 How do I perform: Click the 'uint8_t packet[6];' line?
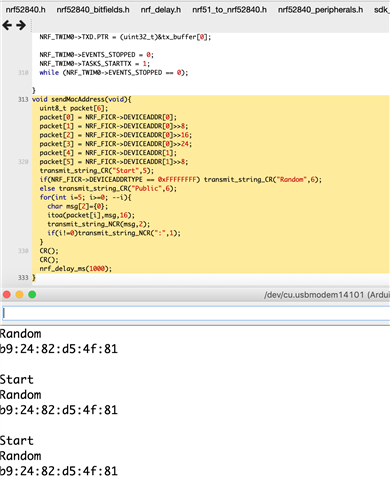(74, 108)
